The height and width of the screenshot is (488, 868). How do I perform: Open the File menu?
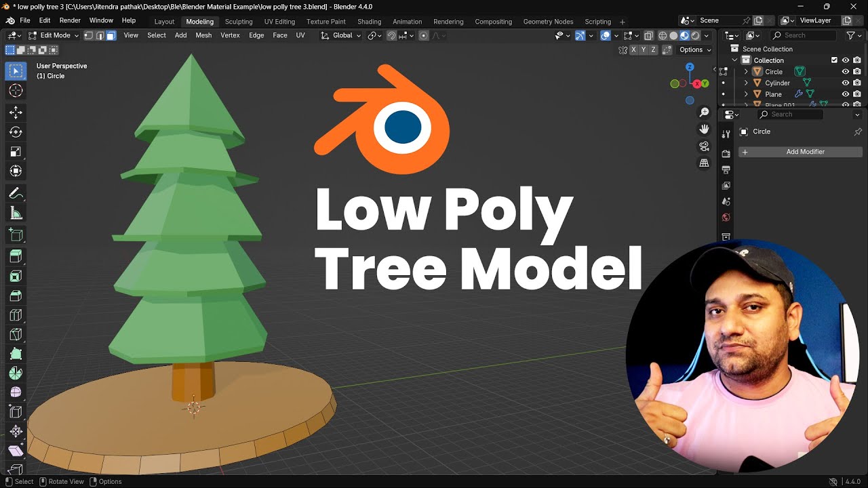[x=25, y=21]
